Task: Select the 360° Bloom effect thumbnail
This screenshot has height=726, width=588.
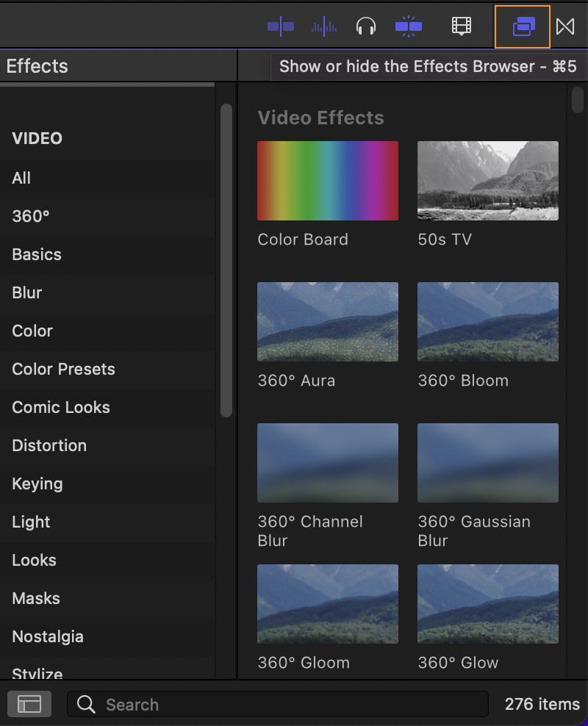Action: (x=488, y=322)
